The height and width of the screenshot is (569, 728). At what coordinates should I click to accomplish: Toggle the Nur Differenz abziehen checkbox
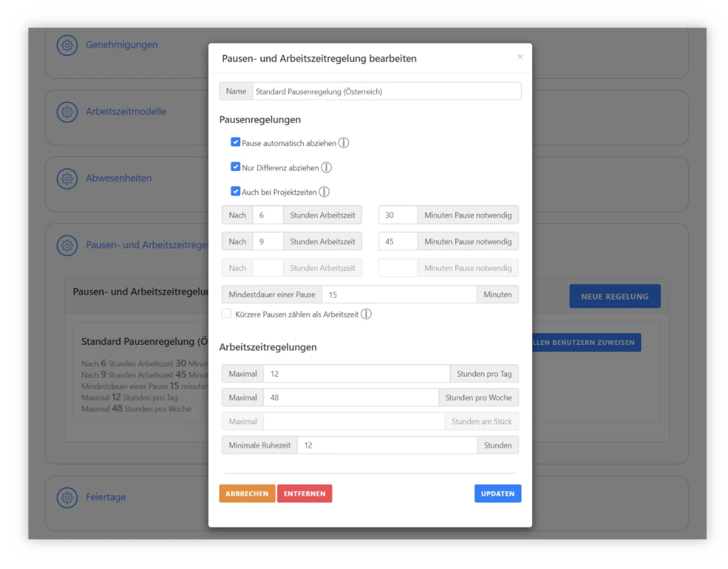pyautogui.click(x=236, y=167)
